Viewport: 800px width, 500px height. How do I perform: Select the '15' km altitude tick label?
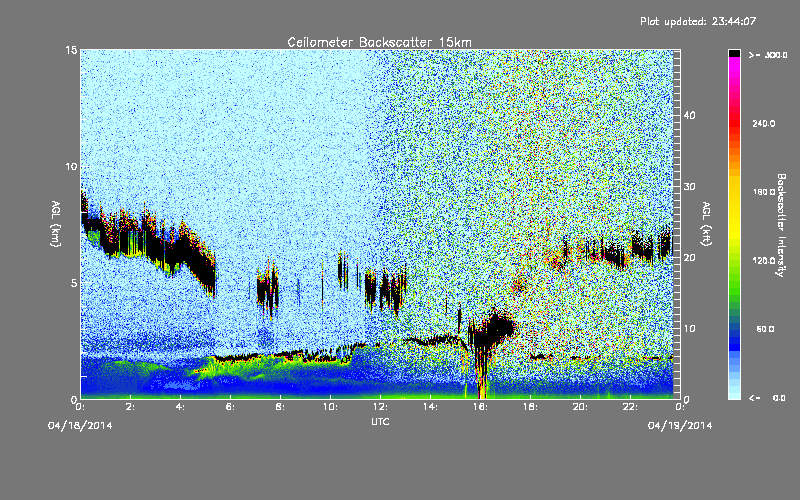[x=71, y=50]
